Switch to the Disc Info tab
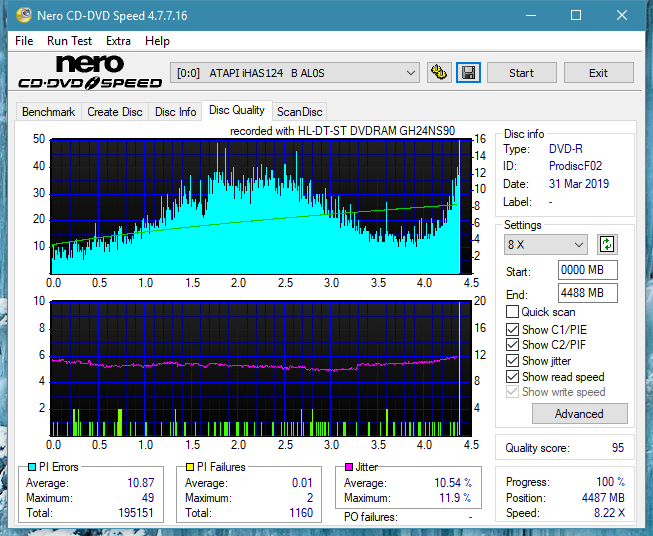653x536 pixels. (x=175, y=112)
